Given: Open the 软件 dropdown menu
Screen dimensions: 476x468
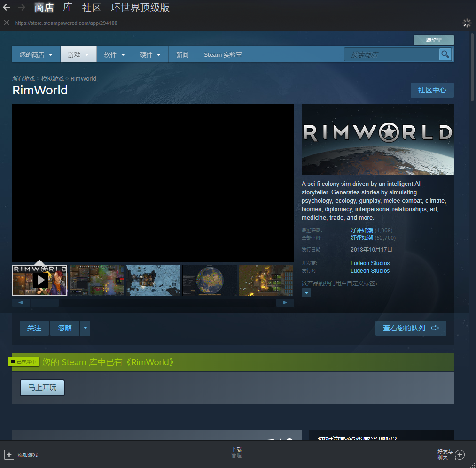Looking at the screenshot, I should click(x=115, y=55).
